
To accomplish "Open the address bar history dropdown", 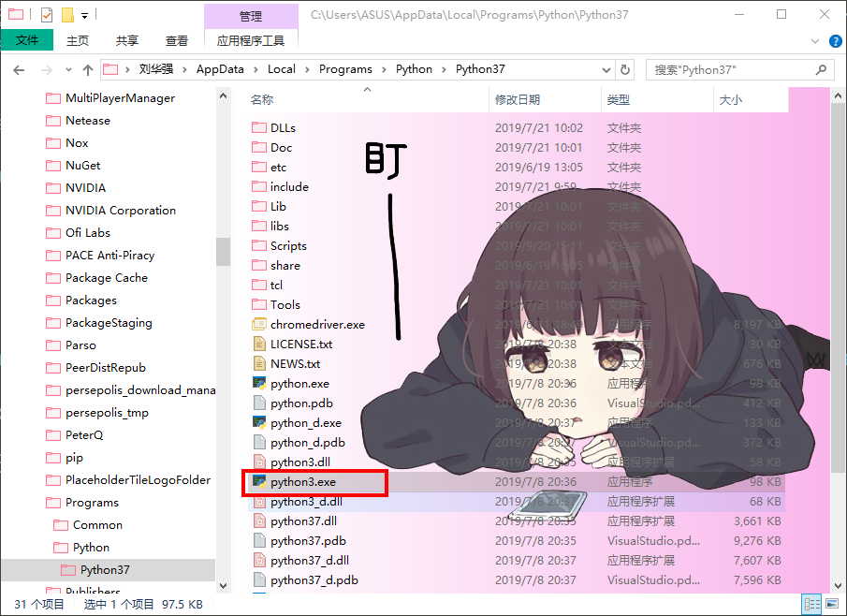I will (606, 69).
